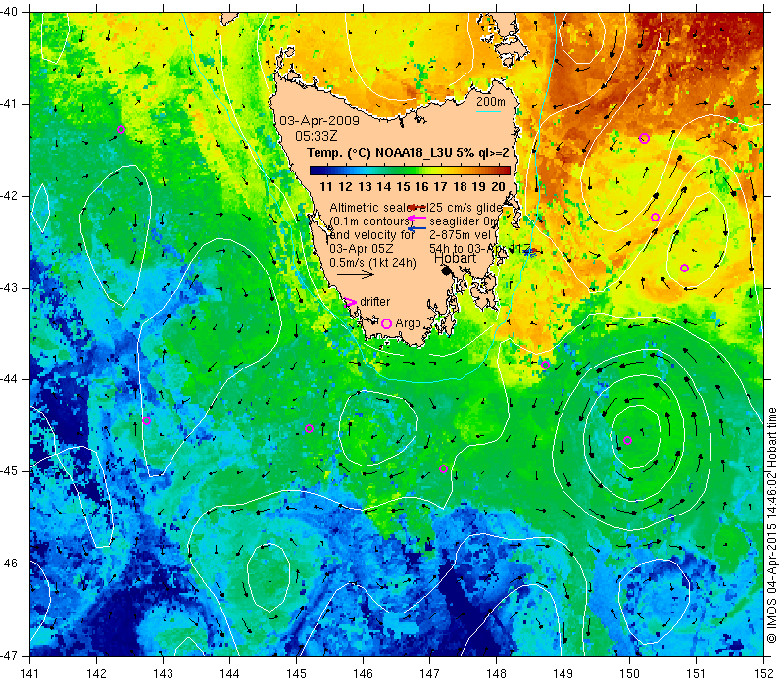The width and height of the screenshot is (784, 686).
Task: Click the magenta seaglider 0m arrow in the legend
Action: (x=417, y=218)
